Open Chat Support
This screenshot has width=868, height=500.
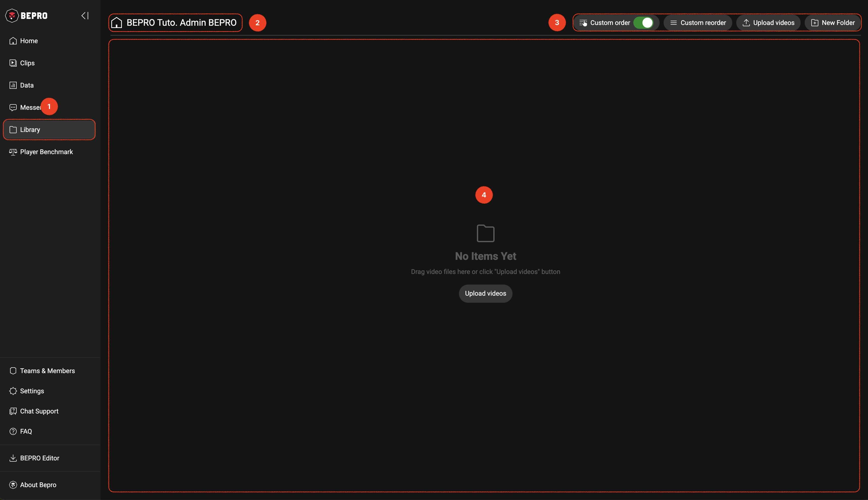39,411
